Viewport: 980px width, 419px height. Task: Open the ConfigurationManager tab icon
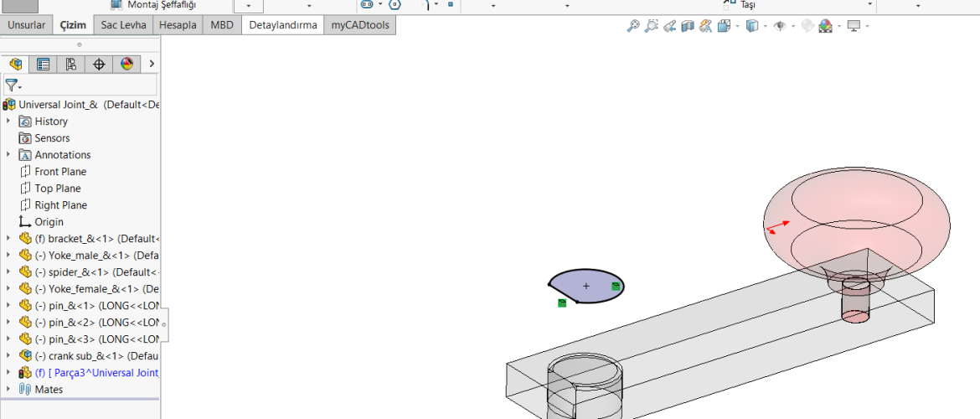click(x=71, y=64)
